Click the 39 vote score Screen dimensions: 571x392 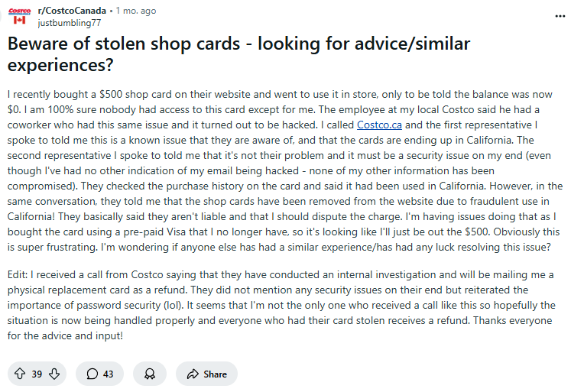(x=37, y=374)
